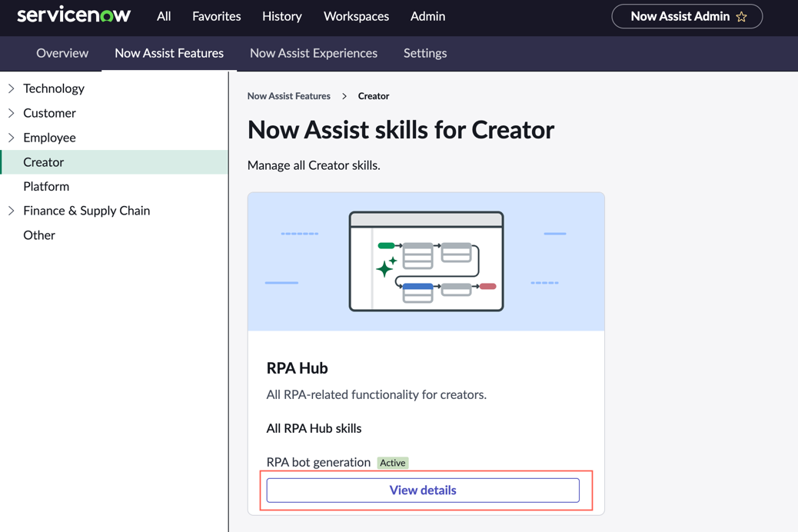The height and width of the screenshot is (532, 798).
Task: Click the Active status badge
Action: tap(393, 463)
